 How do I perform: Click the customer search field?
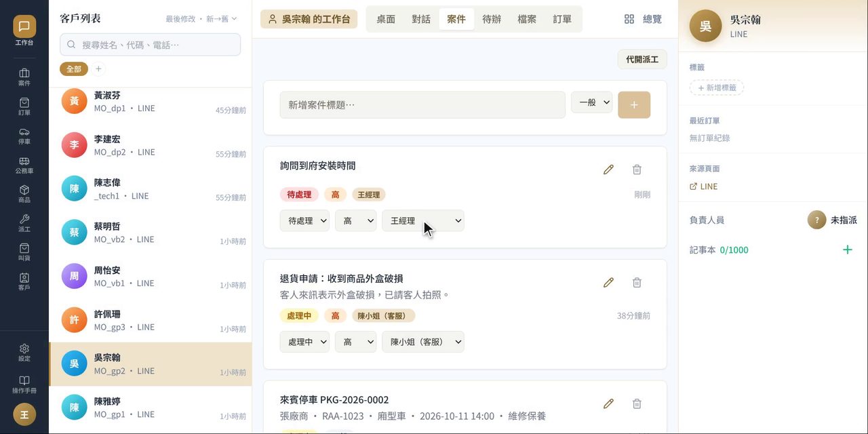point(150,45)
